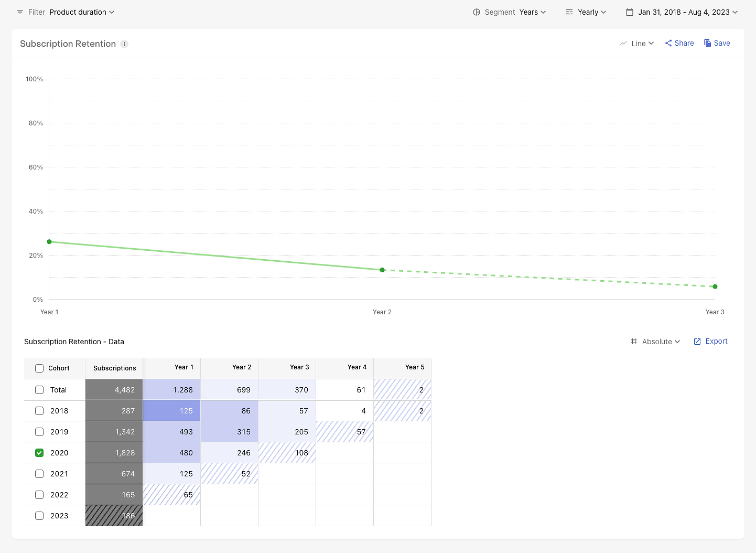Click the 2020 Year 2 cell 246
Image resolution: width=756 pixels, height=553 pixels.
point(230,453)
